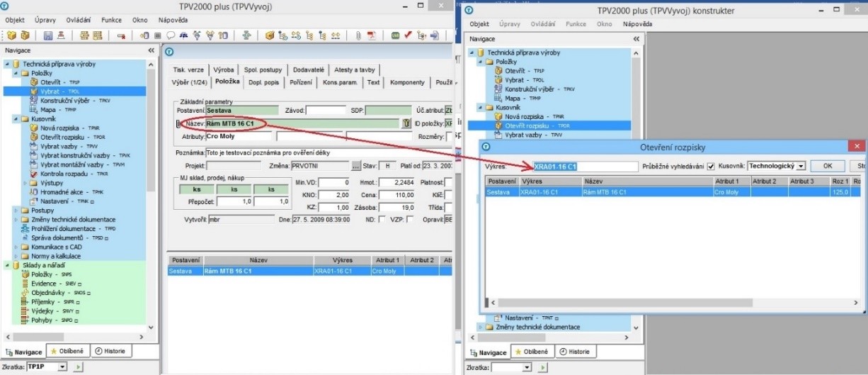Open the Zkratka TP1P dropdown in left window

tap(62, 367)
